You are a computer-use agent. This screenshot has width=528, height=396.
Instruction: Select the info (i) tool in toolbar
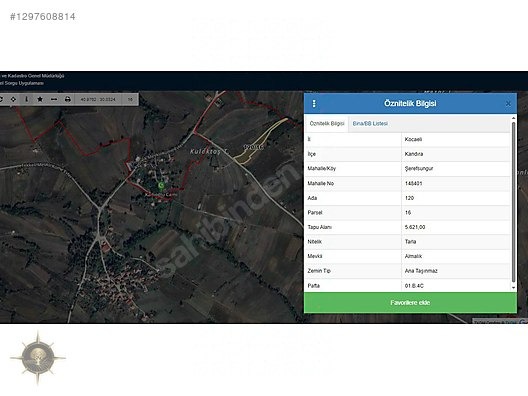click(27, 99)
